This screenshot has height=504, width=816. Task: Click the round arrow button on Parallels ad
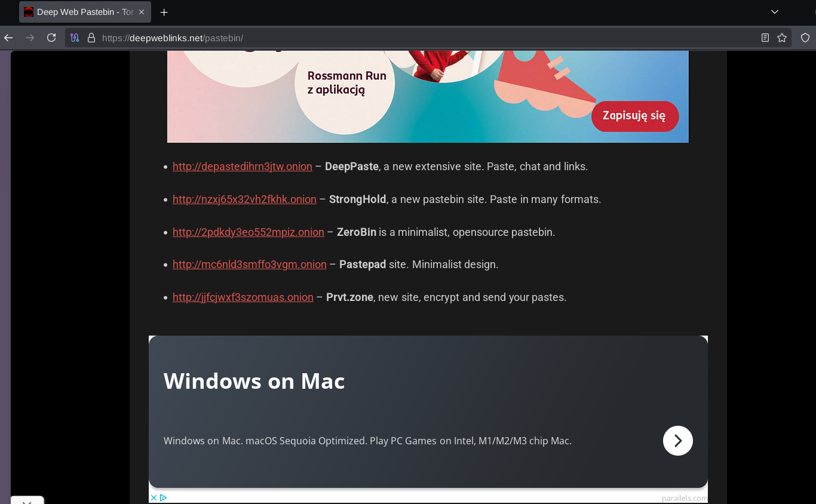click(678, 441)
